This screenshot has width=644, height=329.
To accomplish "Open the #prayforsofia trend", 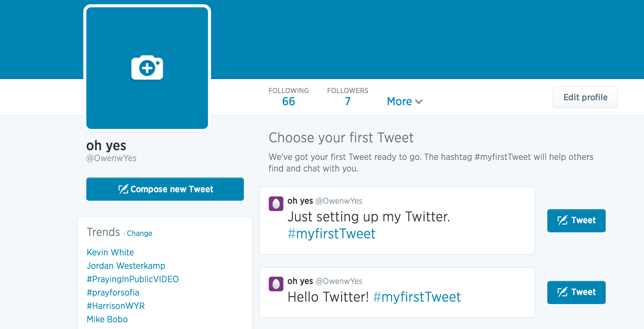I will click(x=113, y=293).
